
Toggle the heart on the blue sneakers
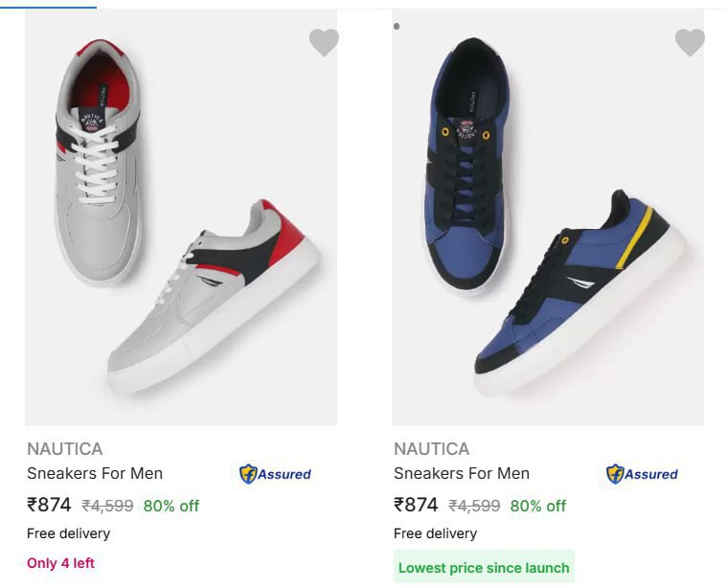coord(690,42)
